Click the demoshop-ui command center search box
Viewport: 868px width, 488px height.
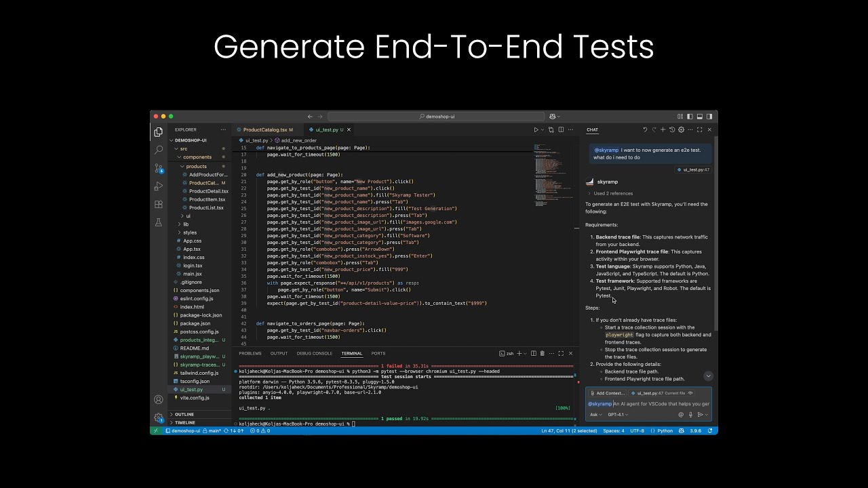(436, 117)
